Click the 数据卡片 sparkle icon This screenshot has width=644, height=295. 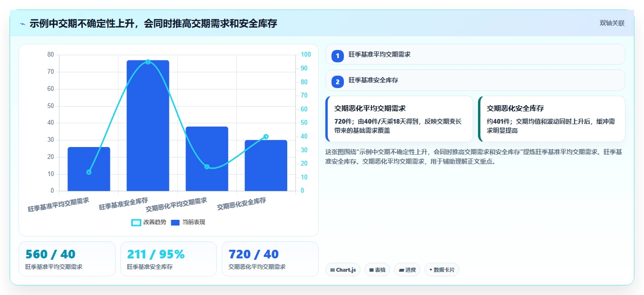point(430,270)
